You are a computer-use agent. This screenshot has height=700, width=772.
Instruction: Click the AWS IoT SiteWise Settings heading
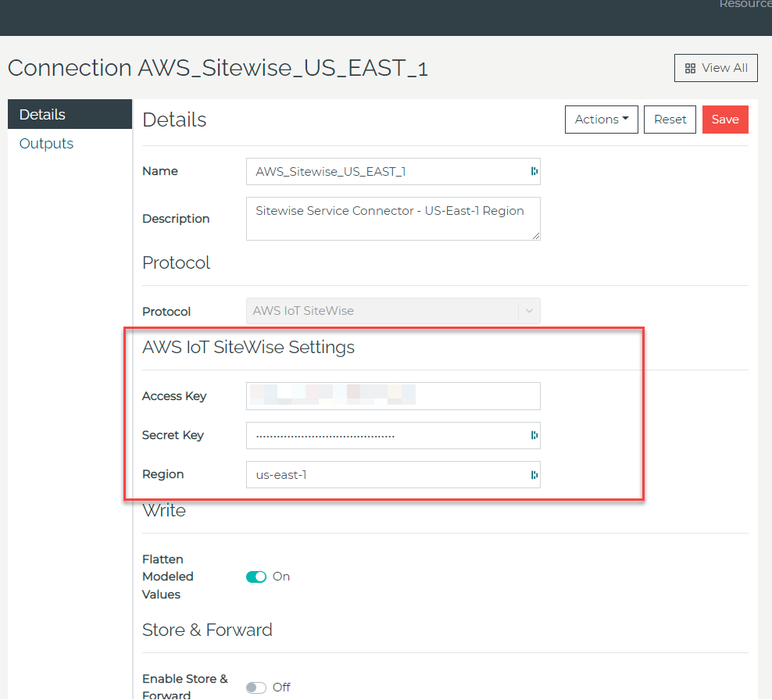pos(248,348)
